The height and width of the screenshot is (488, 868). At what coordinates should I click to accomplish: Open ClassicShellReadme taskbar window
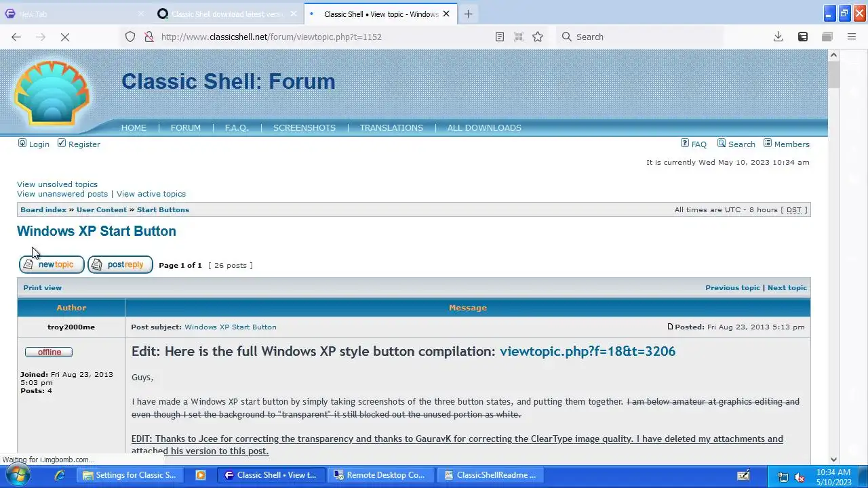coord(491,475)
